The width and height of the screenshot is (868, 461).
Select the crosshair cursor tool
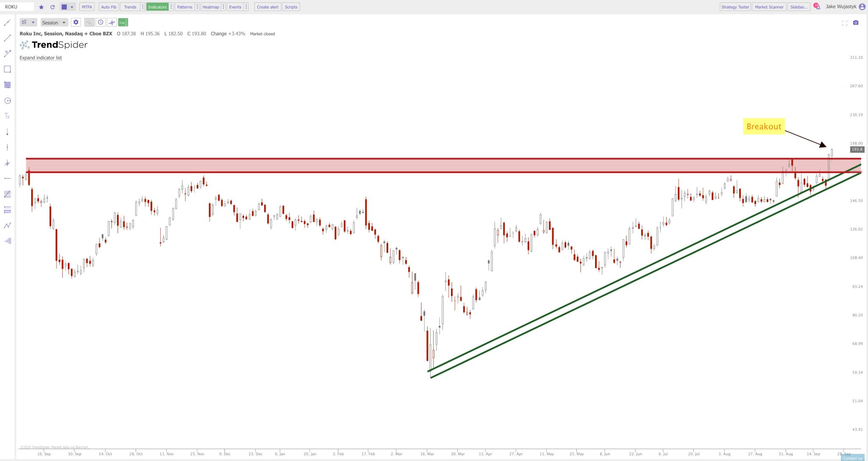[112, 22]
